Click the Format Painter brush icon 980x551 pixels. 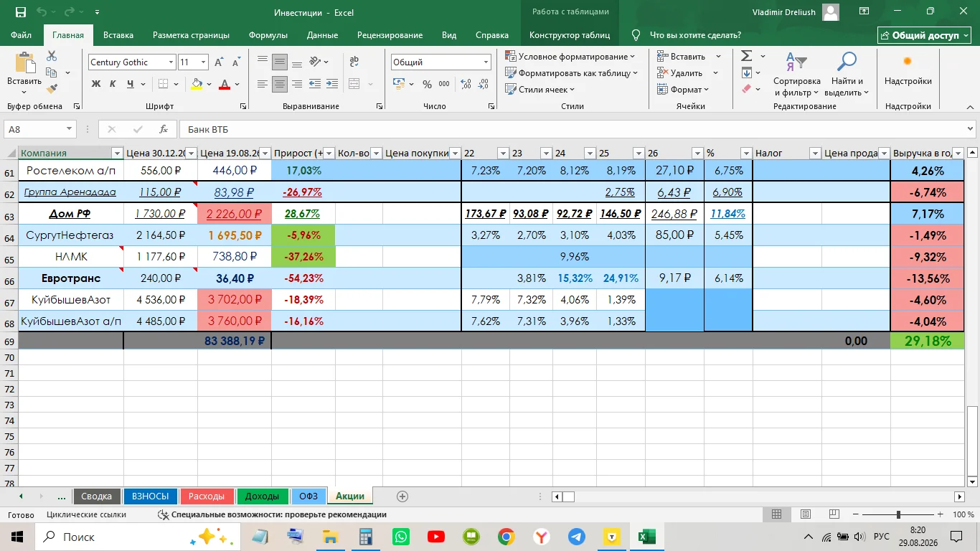[x=52, y=89]
